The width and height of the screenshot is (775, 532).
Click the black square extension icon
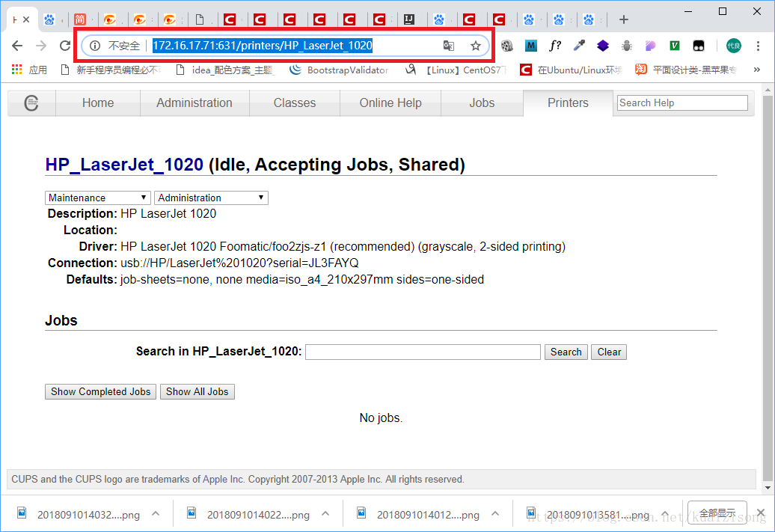pyautogui.click(x=699, y=46)
